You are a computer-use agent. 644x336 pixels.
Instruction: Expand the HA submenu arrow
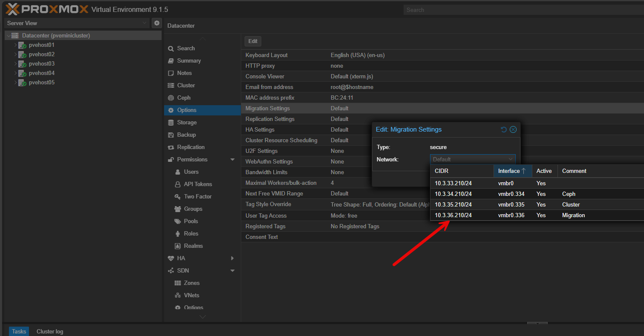coord(232,258)
